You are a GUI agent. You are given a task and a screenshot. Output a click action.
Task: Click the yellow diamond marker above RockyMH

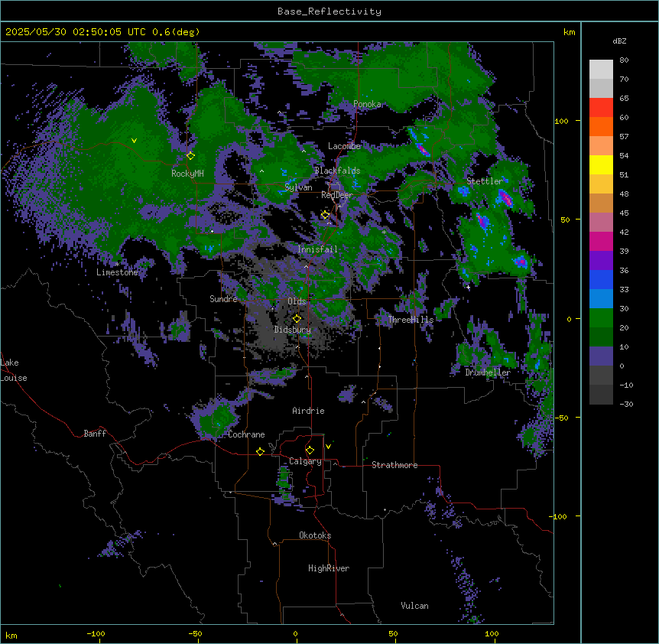[x=190, y=155]
